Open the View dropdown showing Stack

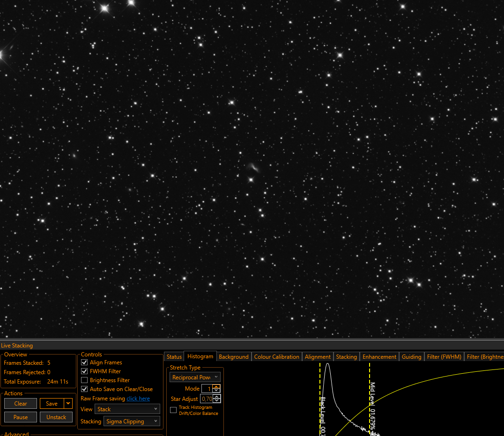tap(127, 409)
